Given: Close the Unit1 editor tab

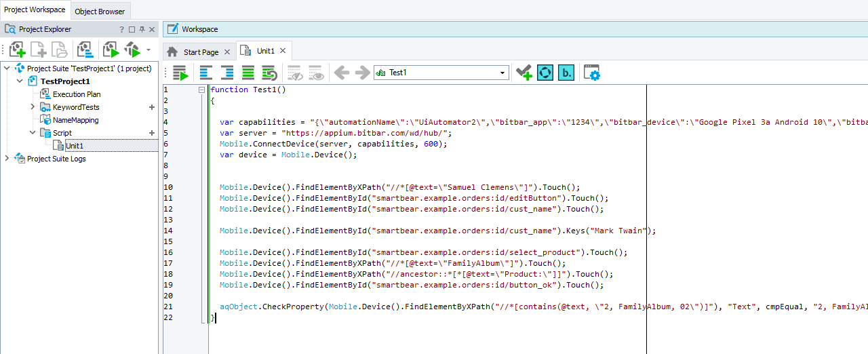Looking at the screenshot, I should (283, 51).
